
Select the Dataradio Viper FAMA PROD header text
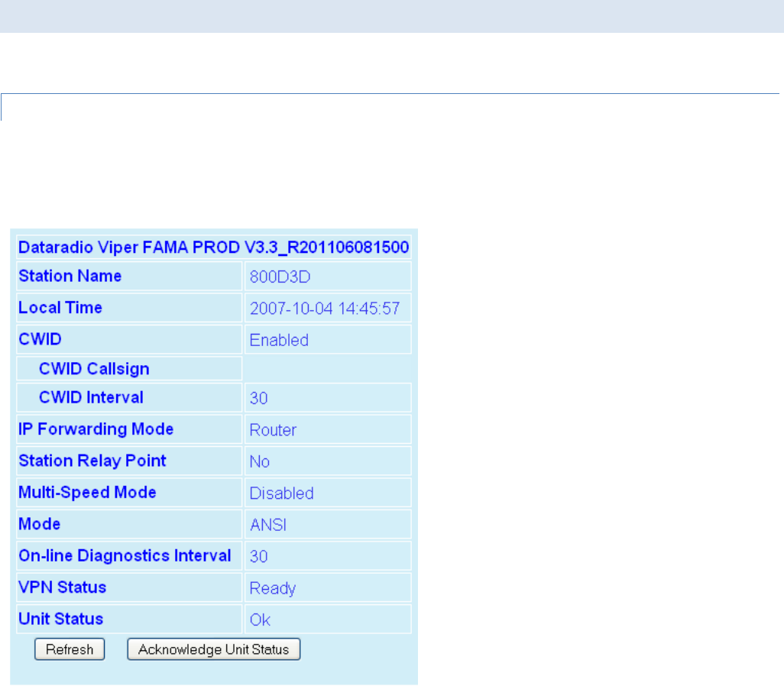click(213, 247)
